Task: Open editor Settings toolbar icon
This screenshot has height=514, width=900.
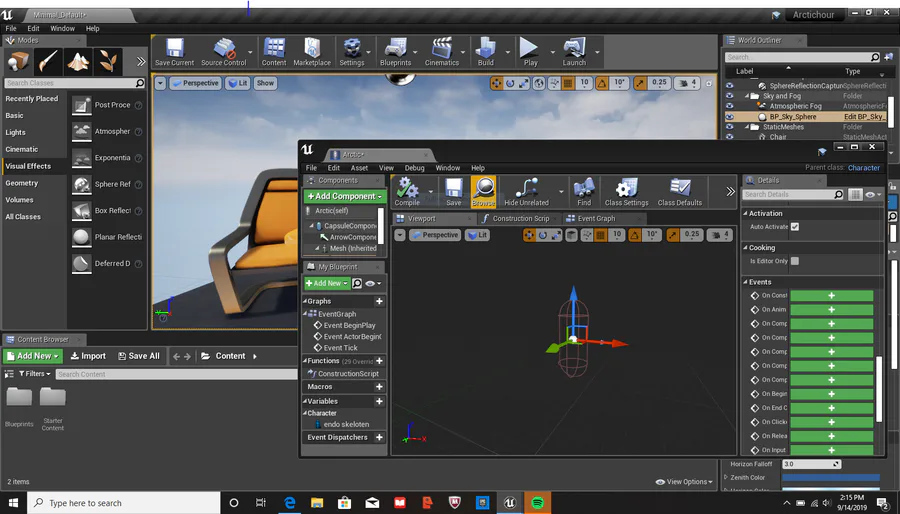Action: tap(352, 52)
